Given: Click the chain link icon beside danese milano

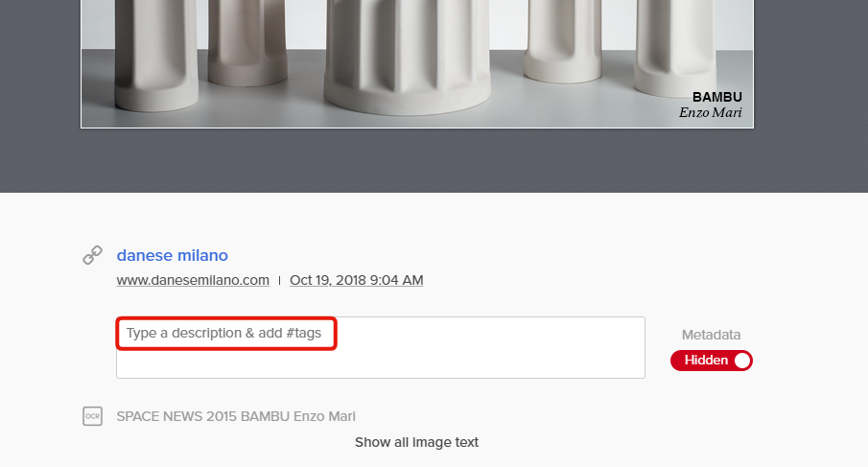Looking at the screenshot, I should point(92,255).
